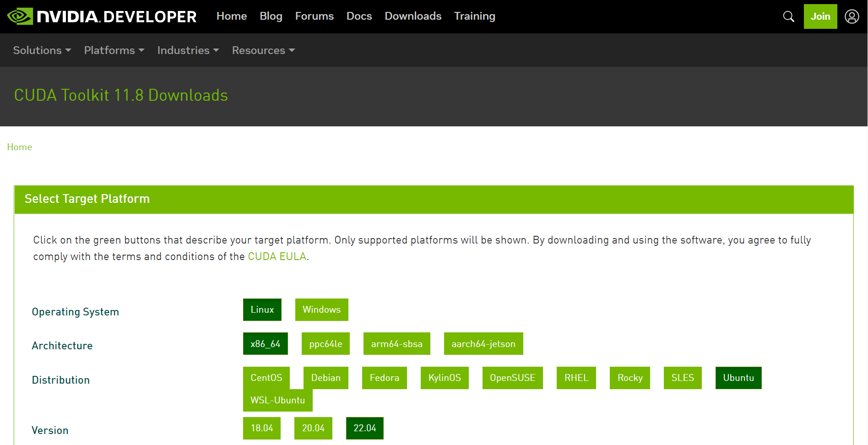Open the user account menu

pos(852,16)
